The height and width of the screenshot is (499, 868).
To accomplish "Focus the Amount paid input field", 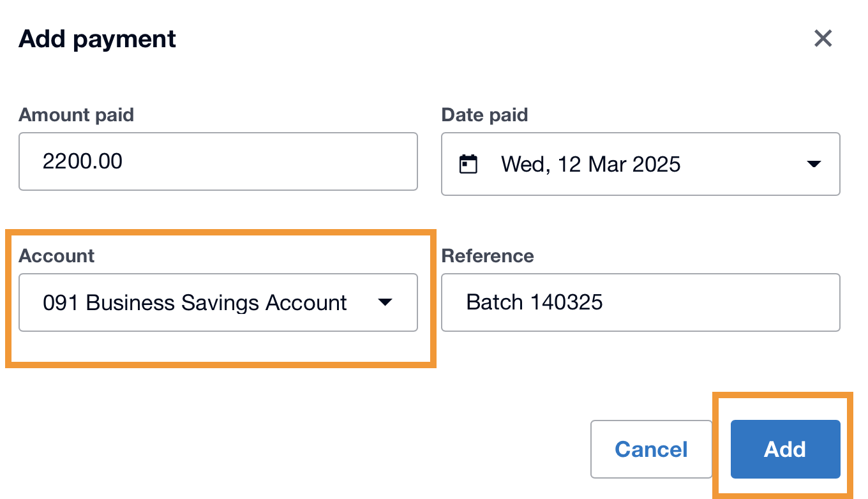I will [218, 161].
